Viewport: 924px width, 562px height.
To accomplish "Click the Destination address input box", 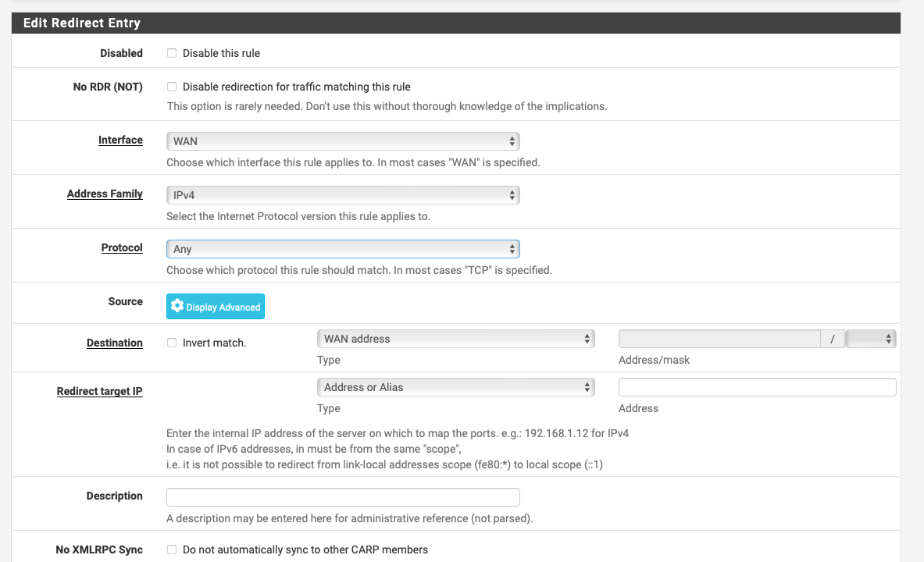I will coord(719,339).
